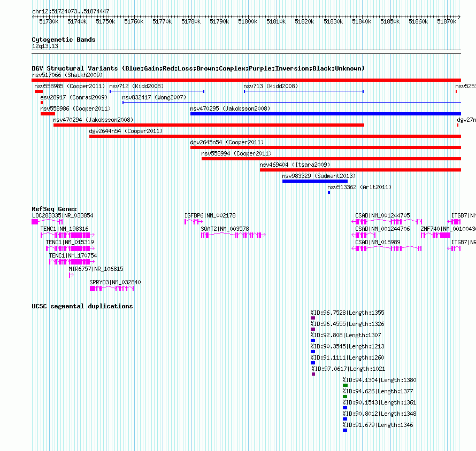476x451 pixels.
Task: Click the UCSC segmental duplications track title
Action: pyautogui.click(x=82, y=306)
